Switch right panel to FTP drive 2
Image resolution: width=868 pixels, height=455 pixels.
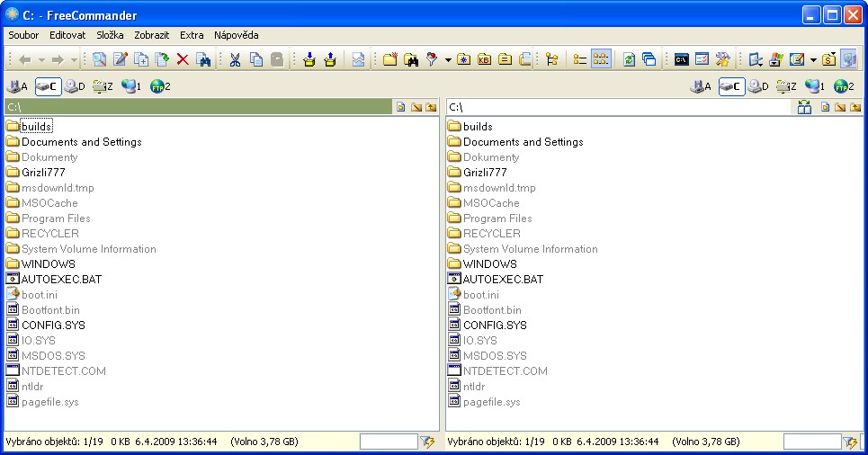tap(842, 86)
